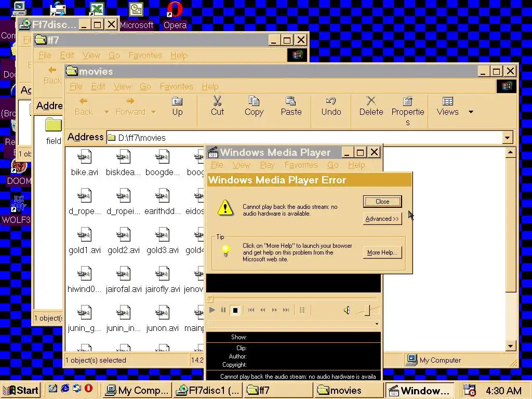This screenshot has height=399, width=532.
Task: Select the junon.avi file
Action: [x=163, y=319]
